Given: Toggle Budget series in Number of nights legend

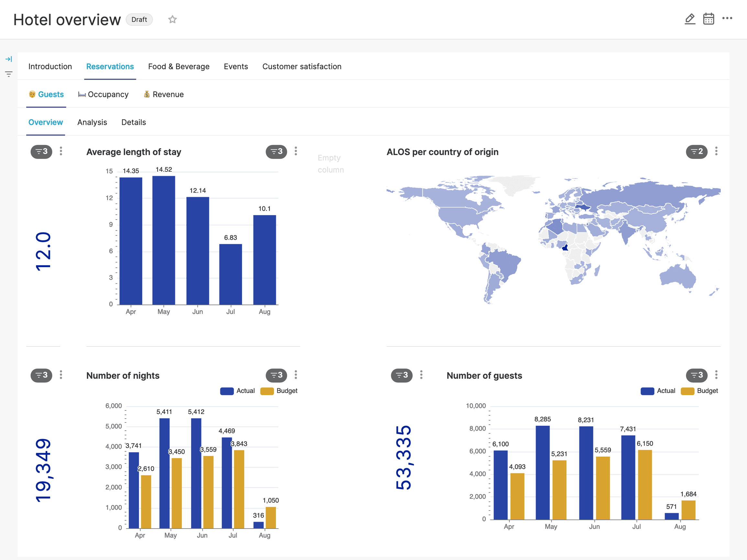Looking at the screenshot, I should (286, 391).
